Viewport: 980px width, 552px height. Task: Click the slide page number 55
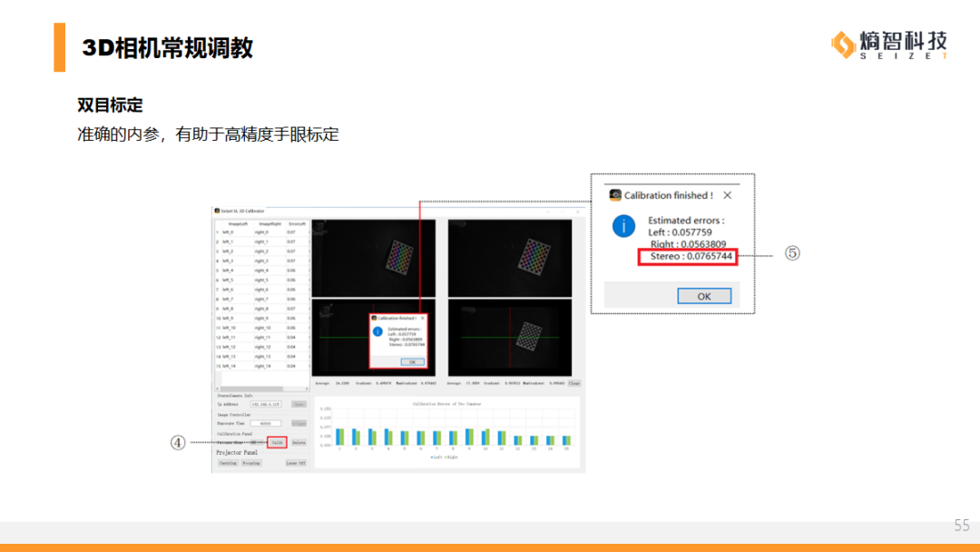coord(962,525)
